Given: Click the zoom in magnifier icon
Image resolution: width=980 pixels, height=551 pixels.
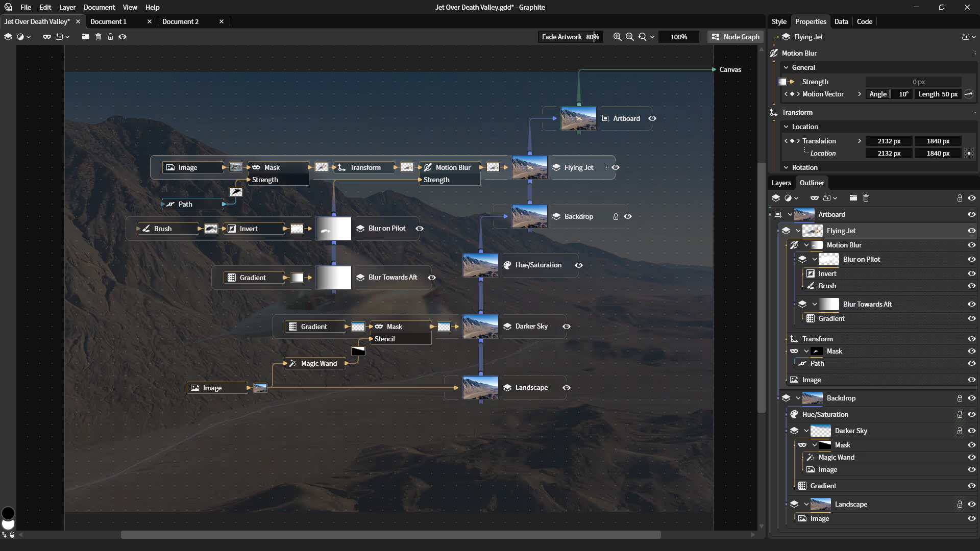Looking at the screenshot, I should tap(617, 37).
